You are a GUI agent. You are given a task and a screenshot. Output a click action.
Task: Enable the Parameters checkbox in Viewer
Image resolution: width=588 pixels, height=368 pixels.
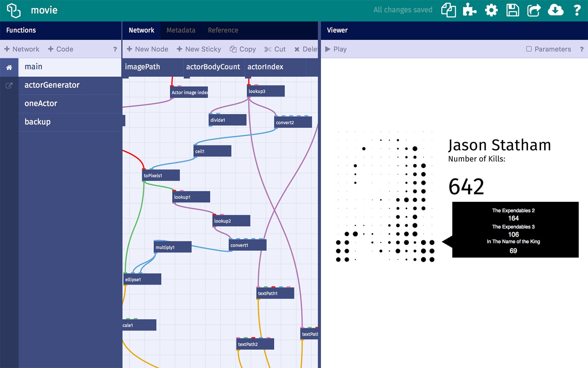[529, 49]
